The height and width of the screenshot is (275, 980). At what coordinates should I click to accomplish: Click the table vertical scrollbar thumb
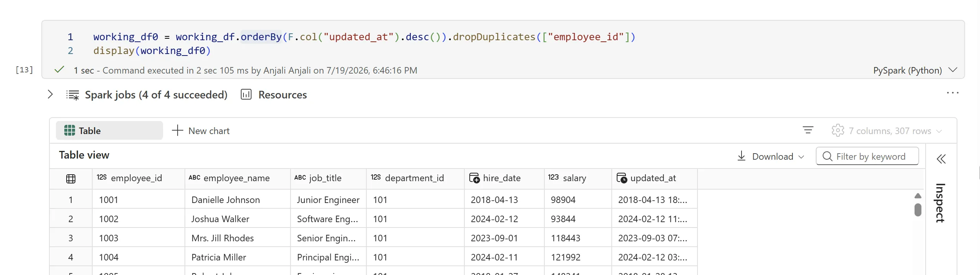coord(918,210)
